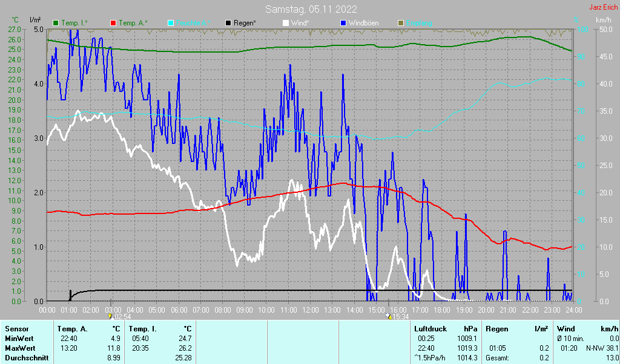Select the black Regen legend square
The width and height of the screenshot is (620, 364).
tap(228, 23)
